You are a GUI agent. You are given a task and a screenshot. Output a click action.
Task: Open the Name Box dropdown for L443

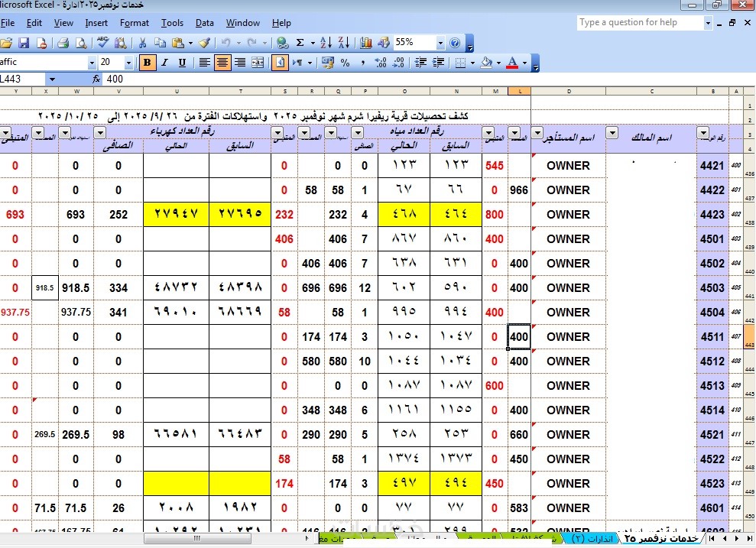coord(52,79)
